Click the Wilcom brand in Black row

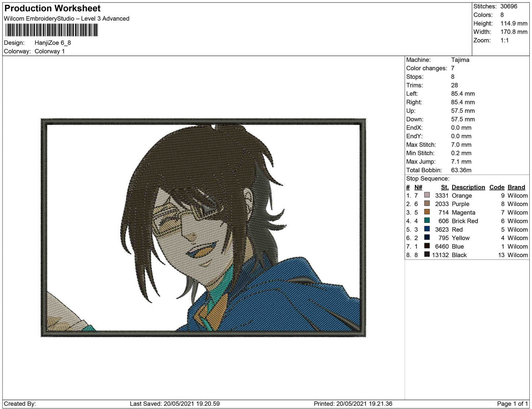tap(518, 255)
